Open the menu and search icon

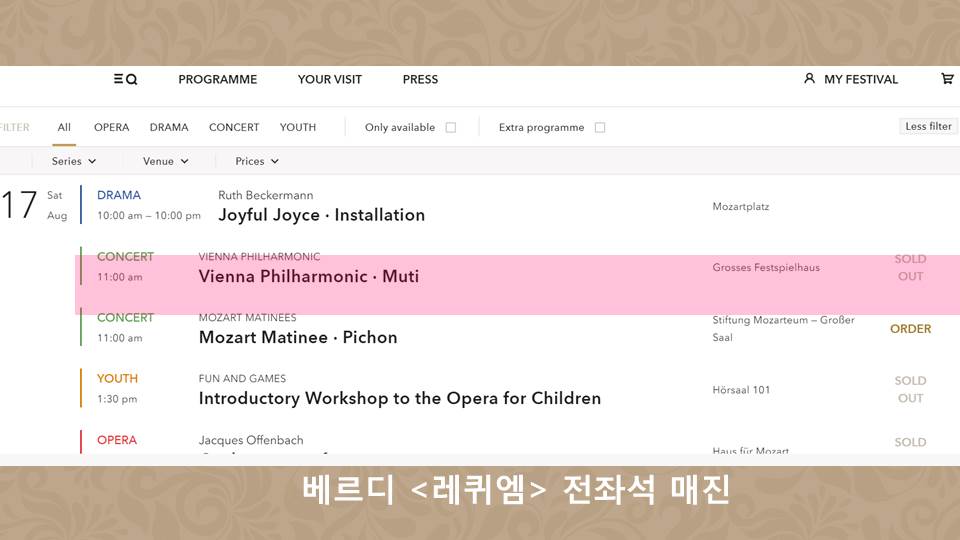click(126, 79)
